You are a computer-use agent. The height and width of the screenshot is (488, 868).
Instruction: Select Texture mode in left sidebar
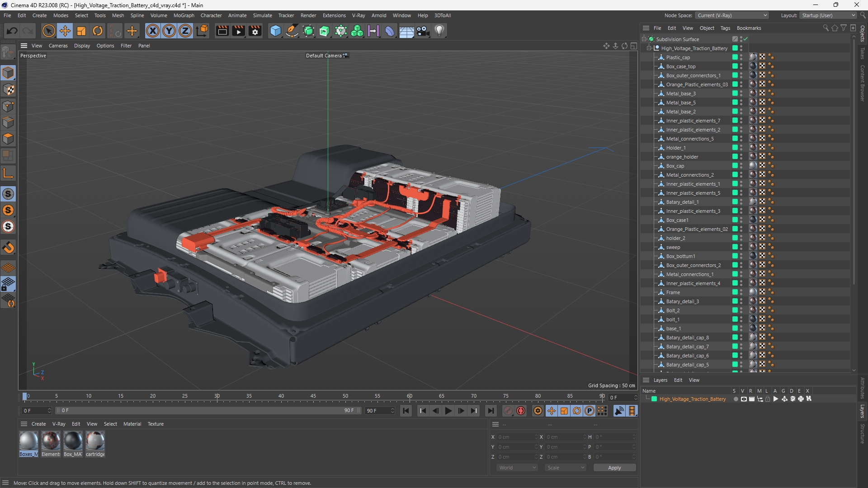[x=8, y=89]
